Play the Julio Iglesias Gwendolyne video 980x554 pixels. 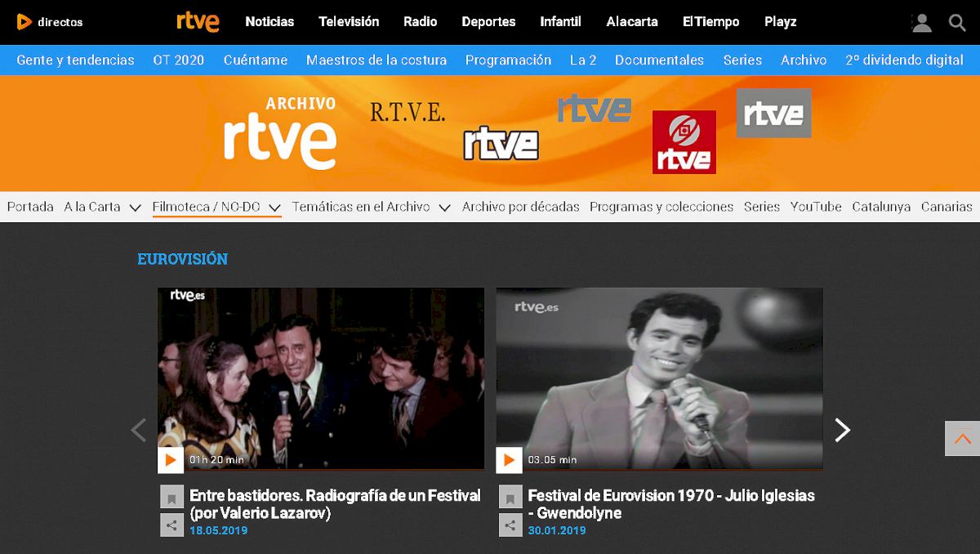(x=508, y=459)
